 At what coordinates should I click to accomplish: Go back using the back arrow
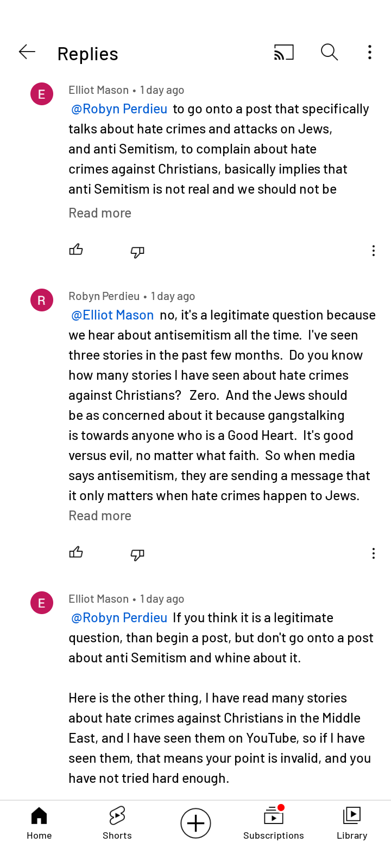tap(27, 52)
